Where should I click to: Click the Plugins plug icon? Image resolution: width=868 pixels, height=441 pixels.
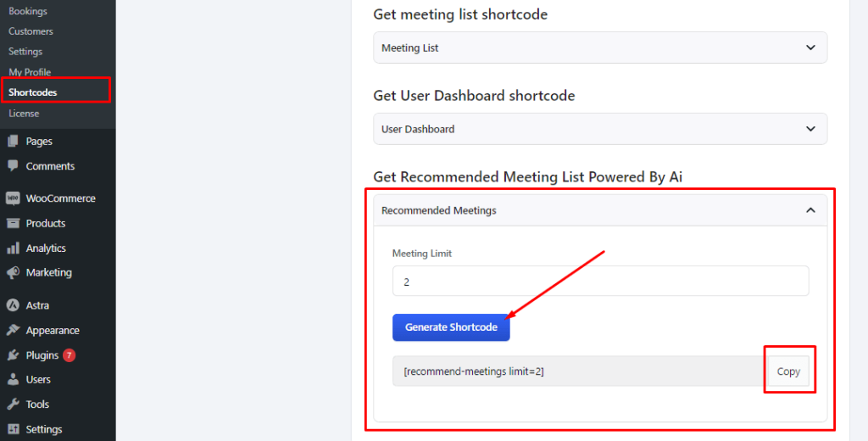point(13,355)
